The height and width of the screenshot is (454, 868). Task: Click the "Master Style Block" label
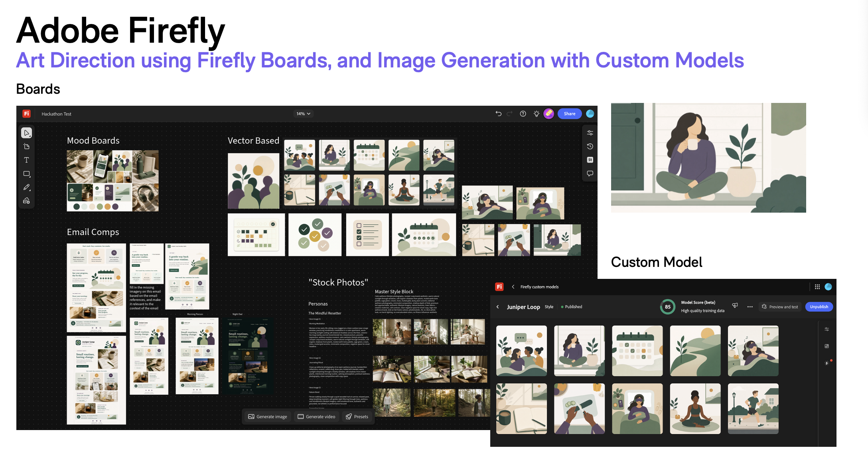tap(394, 292)
